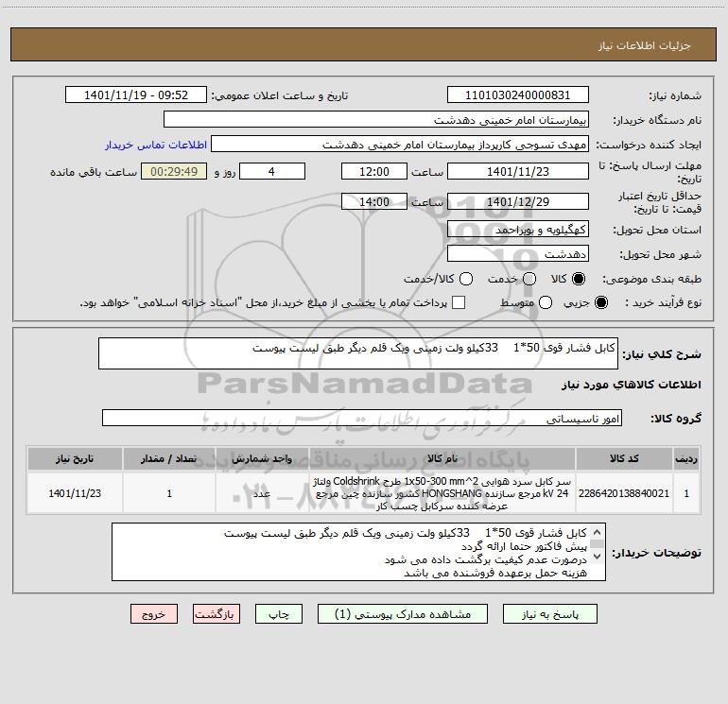
Task: Click the days remaining field showing 4
Action: (272, 171)
